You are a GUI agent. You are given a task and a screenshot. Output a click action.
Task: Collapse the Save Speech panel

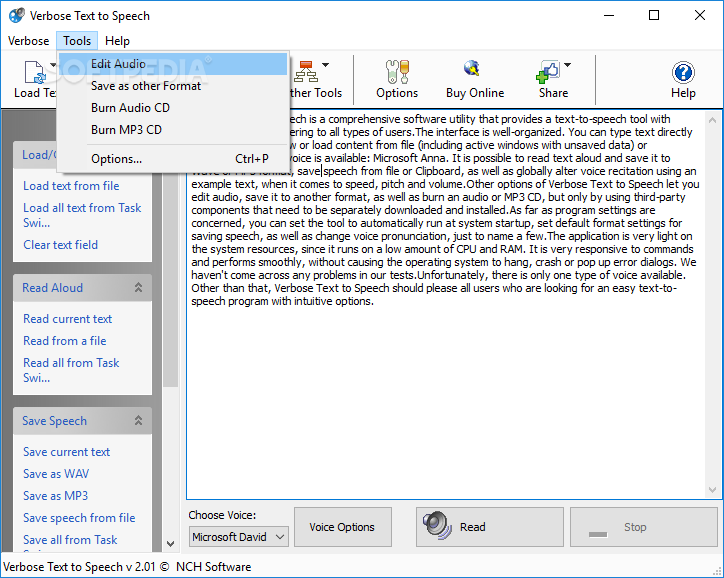pyautogui.click(x=138, y=421)
